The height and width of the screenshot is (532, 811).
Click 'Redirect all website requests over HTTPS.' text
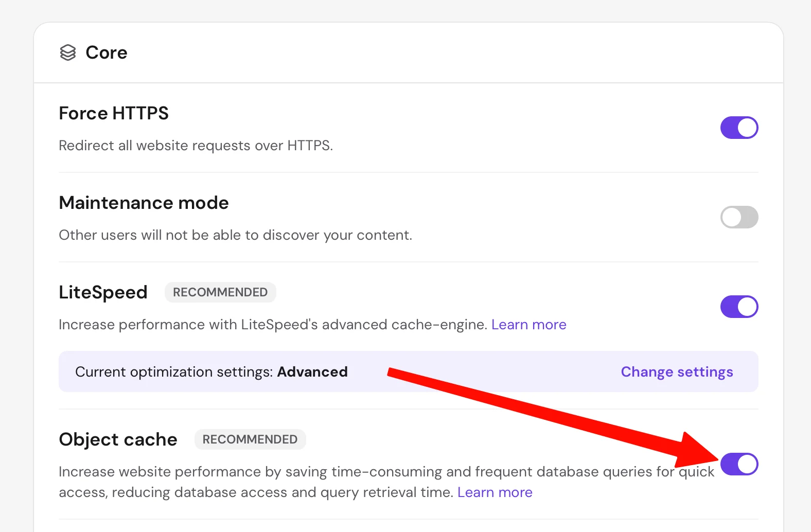(x=196, y=146)
